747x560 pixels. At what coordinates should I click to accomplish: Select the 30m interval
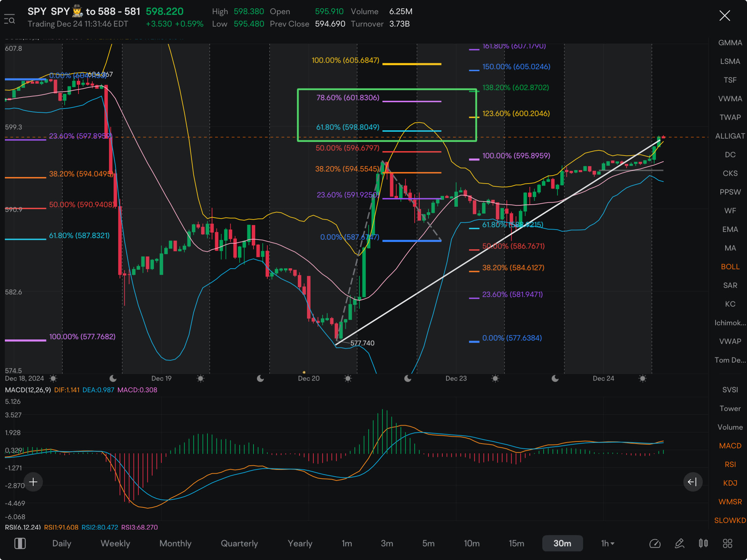pos(562,543)
